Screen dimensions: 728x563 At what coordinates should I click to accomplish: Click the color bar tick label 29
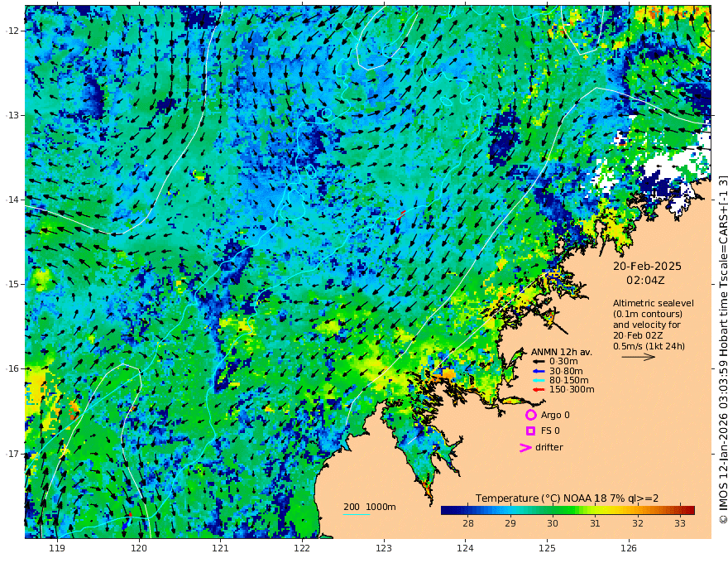(510, 523)
